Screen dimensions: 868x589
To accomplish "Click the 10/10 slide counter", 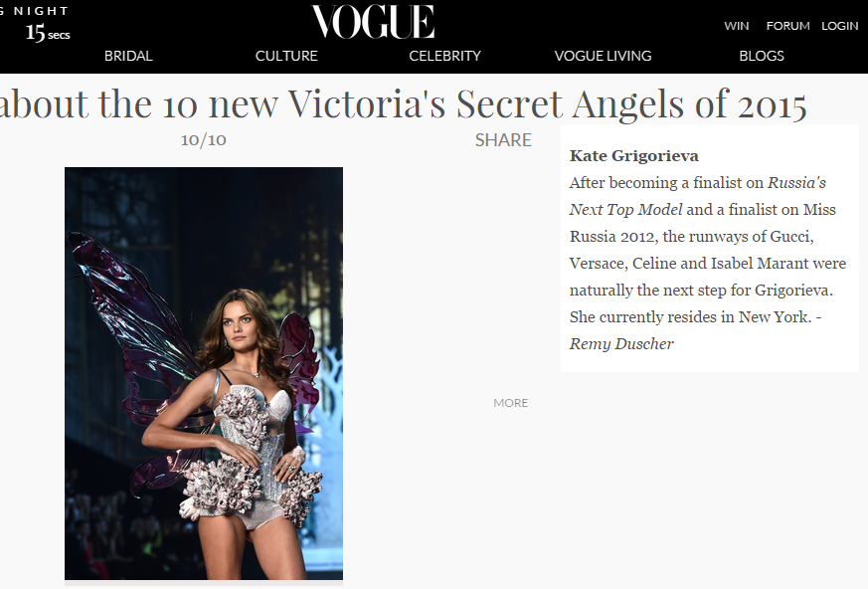I will click(x=203, y=139).
